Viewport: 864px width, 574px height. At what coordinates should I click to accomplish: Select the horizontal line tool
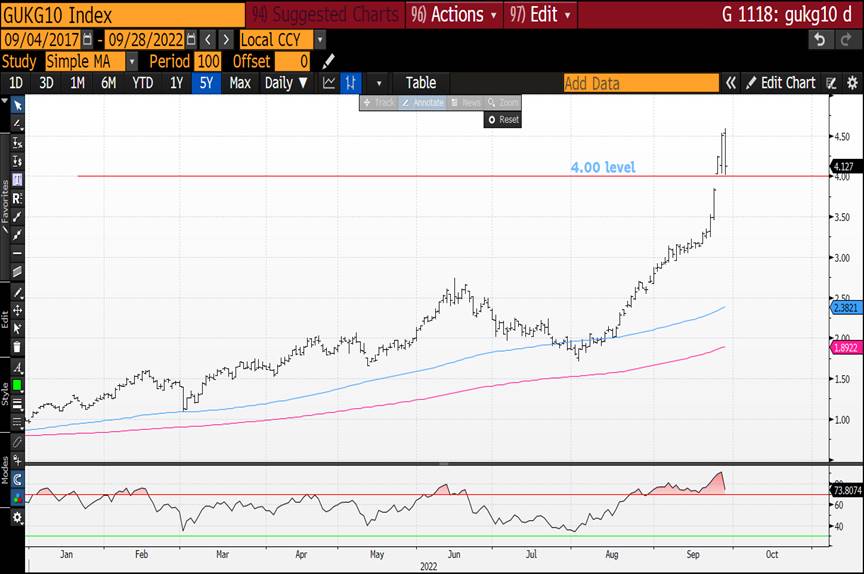(x=17, y=253)
